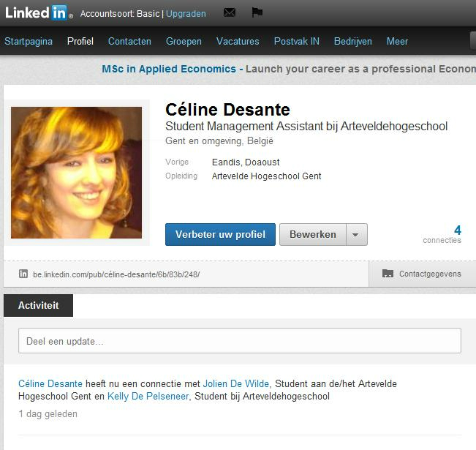Open the Groepen navigation item
This screenshot has height=450, width=476.
coord(184,42)
